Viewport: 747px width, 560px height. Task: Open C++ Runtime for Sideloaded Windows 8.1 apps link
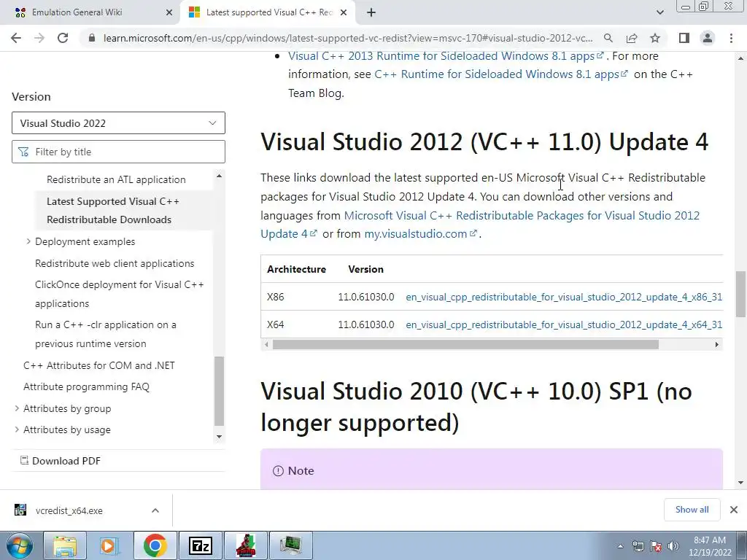[x=501, y=74]
